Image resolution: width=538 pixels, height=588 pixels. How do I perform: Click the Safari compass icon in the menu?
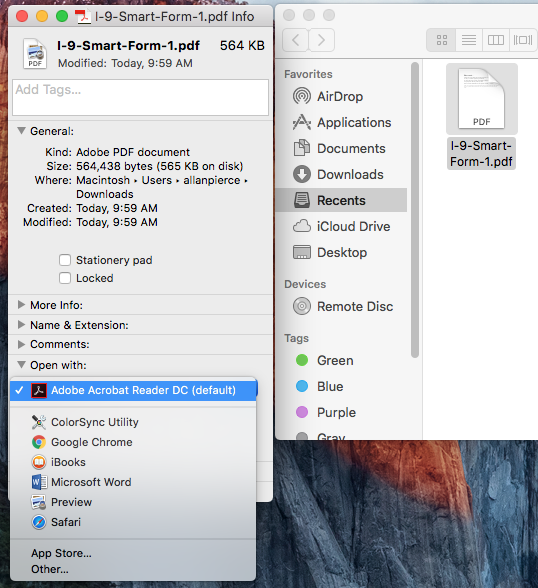39,522
